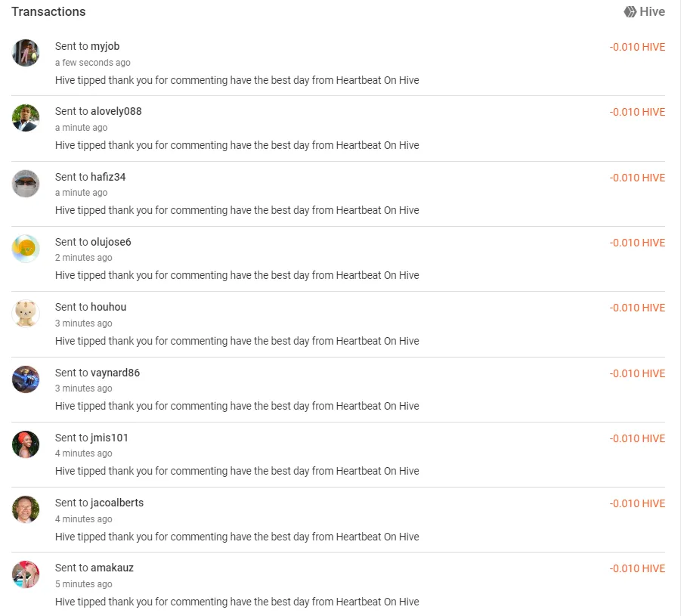Follow the alovely088 username link
Image resolution: width=681 pixels, height=616 pixels.
click(x=116, y=111)
